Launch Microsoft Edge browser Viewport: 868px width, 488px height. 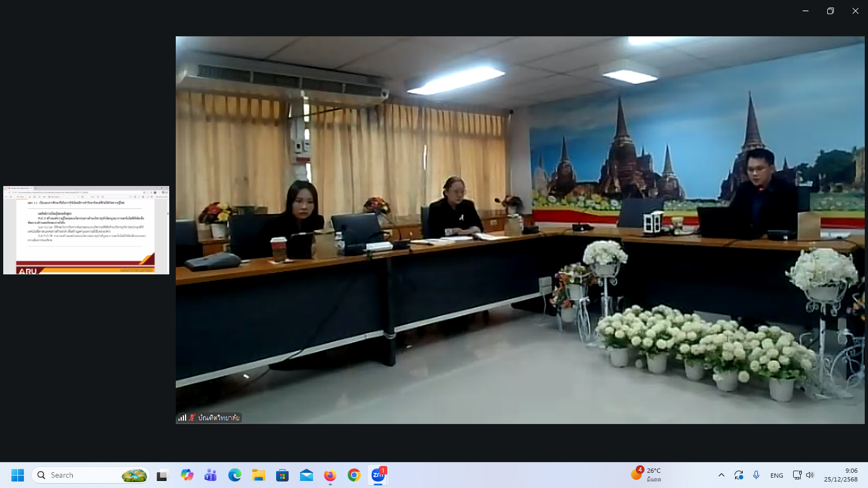point(234,476)
